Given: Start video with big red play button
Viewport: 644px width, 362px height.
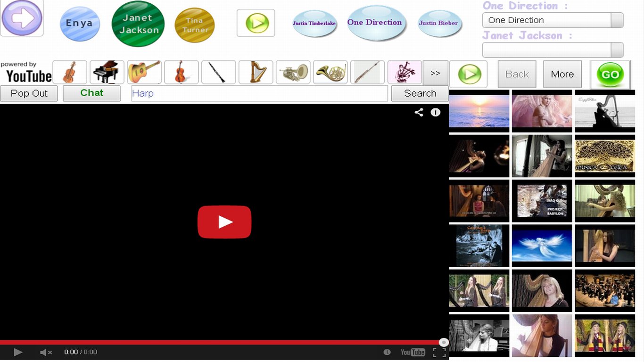Looking at the screenshot, I should tap(224, 222).
